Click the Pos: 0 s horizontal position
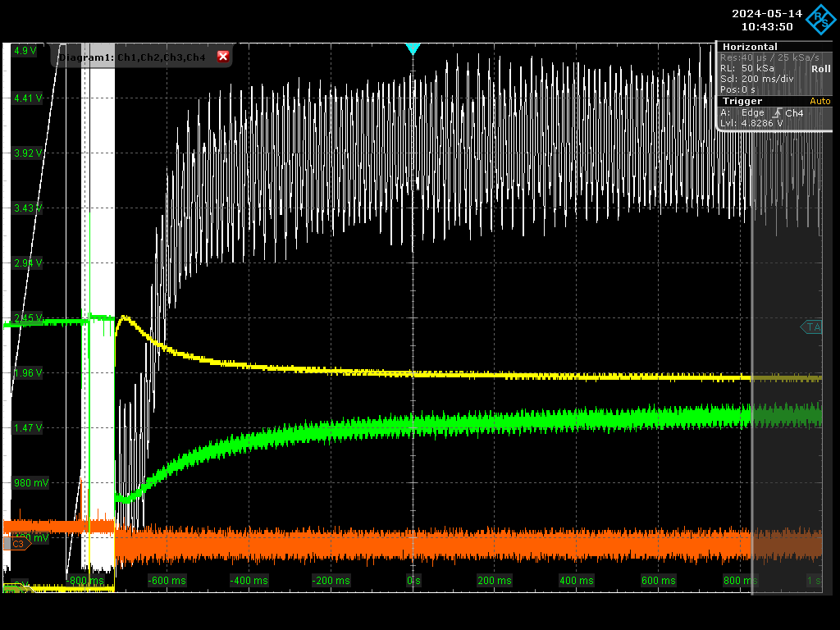840x630 pixels. 737,89
